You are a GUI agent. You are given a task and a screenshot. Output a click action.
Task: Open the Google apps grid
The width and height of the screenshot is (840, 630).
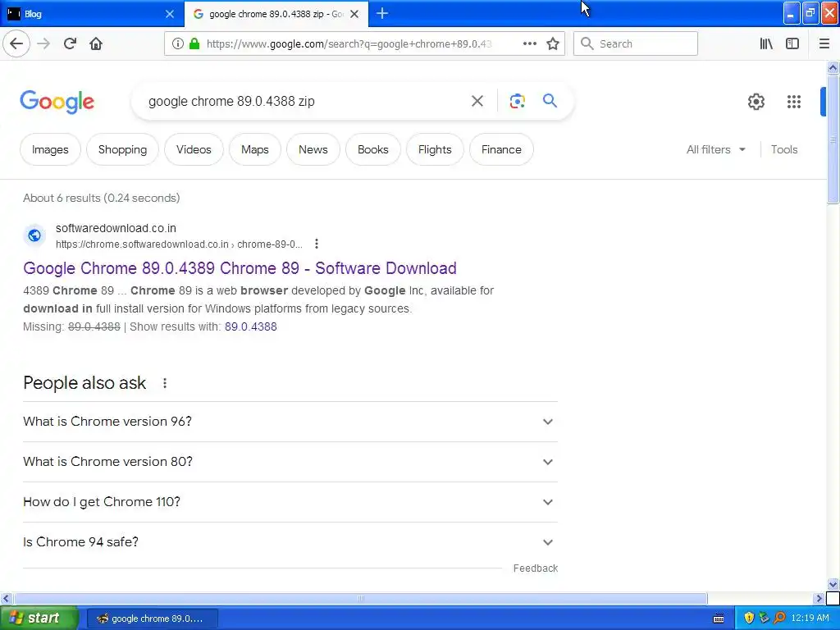794,101
